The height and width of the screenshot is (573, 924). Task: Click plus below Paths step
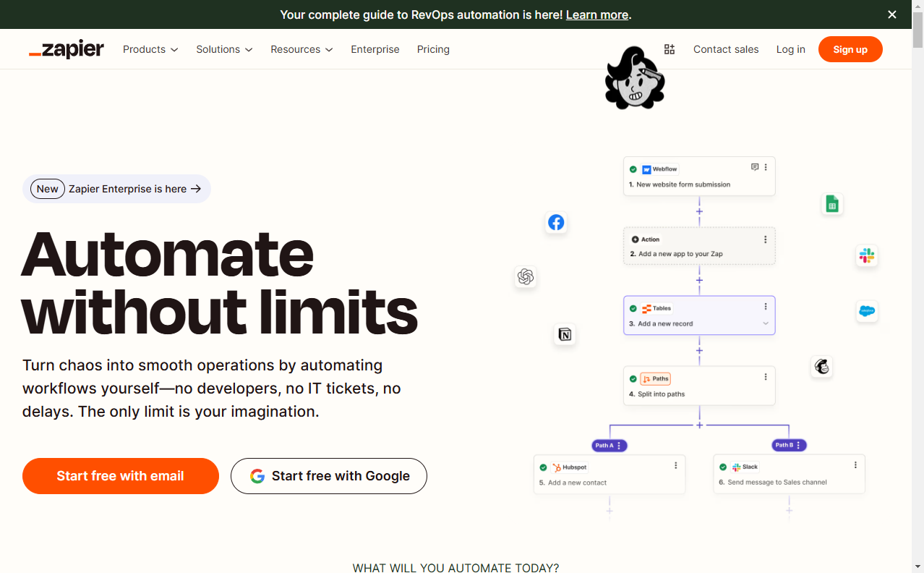pyautogui.click(x=699, y=425)
